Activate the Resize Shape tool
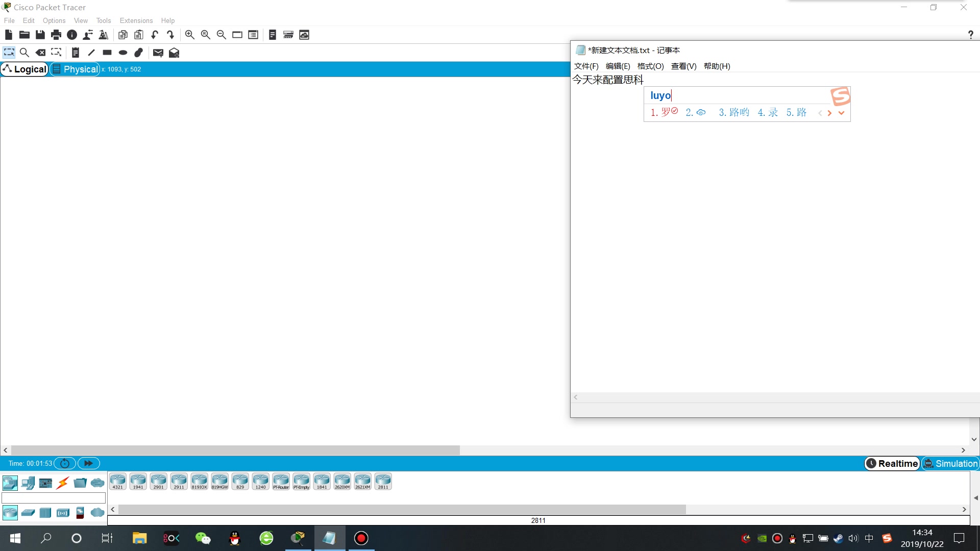 point(56,53)
